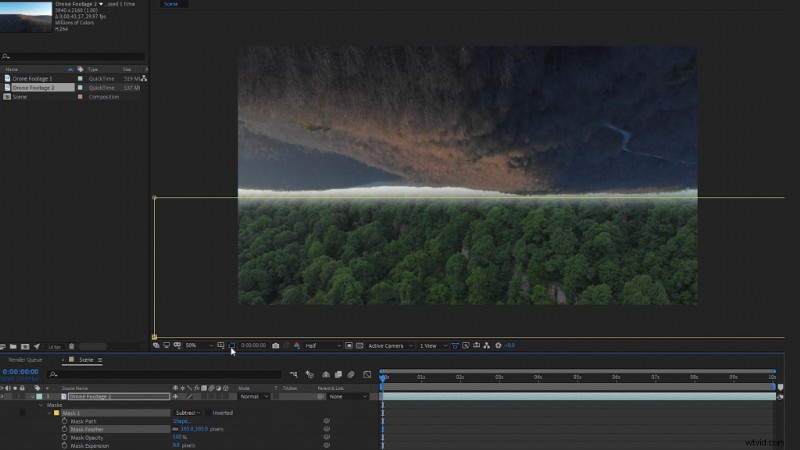Screen dimensions: 800x450
Task: Click the timeline current time 0:00:00:00
Action: tap(20, 371)
